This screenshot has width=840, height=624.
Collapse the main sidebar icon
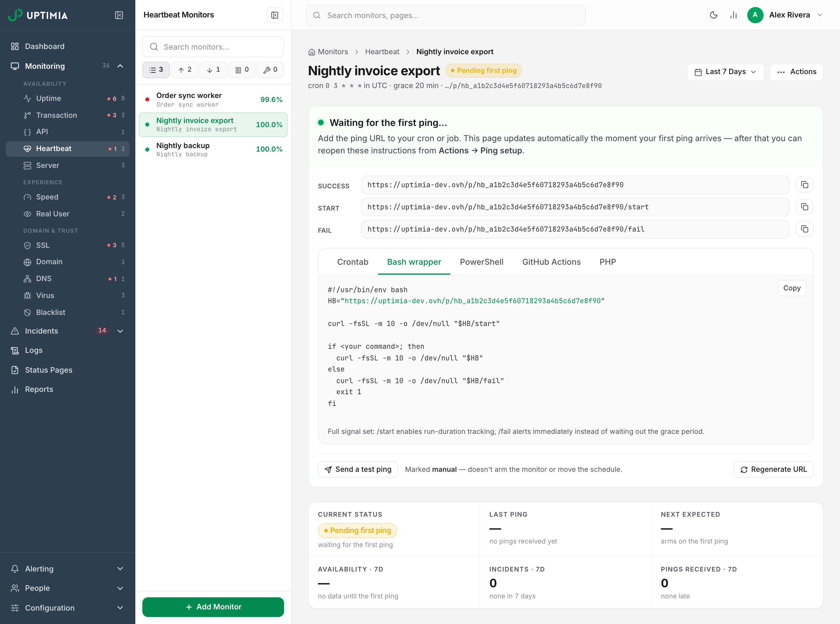(x=119, y=15)
